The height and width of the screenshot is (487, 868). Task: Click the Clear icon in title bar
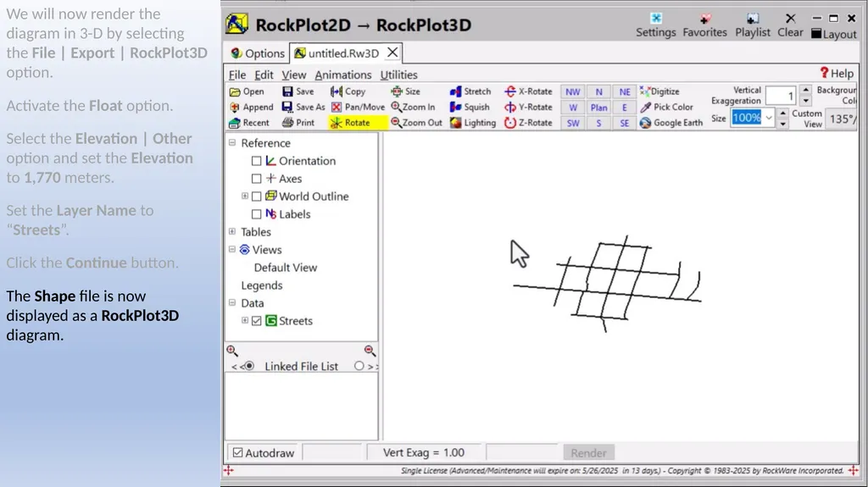[x=790, y=25]
